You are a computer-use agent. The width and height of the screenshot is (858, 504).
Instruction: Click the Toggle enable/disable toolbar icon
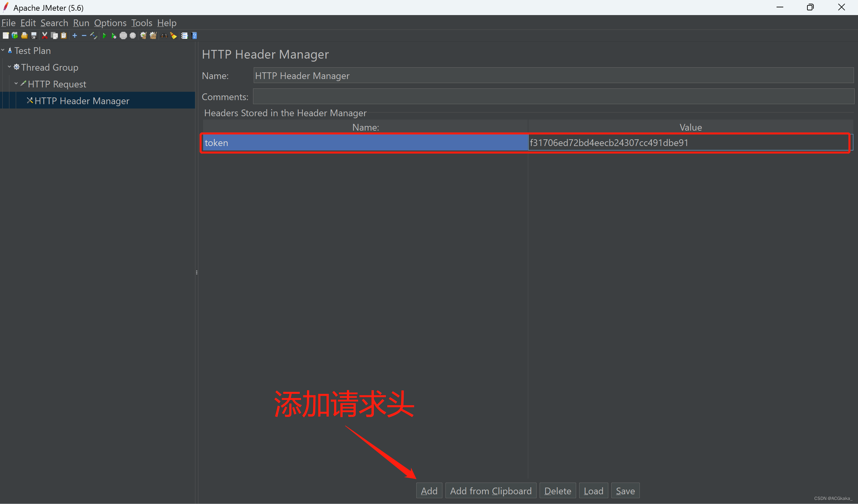[x=93, y=36]
